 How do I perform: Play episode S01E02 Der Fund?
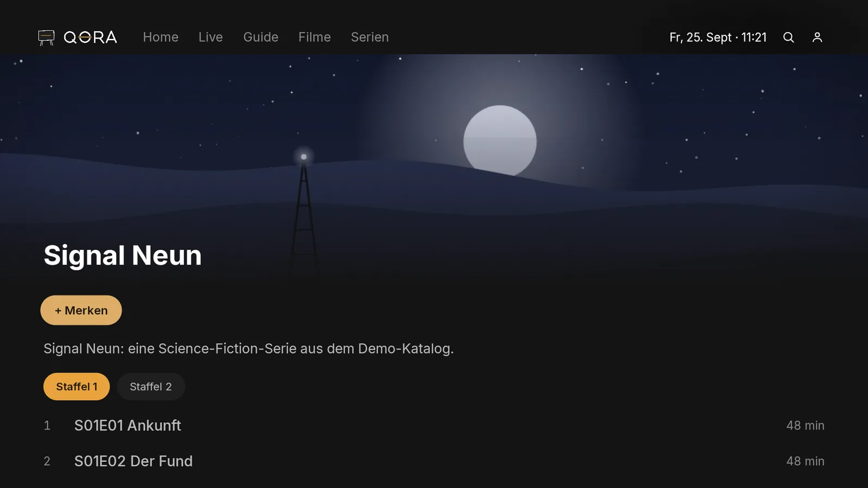(434, 461)
